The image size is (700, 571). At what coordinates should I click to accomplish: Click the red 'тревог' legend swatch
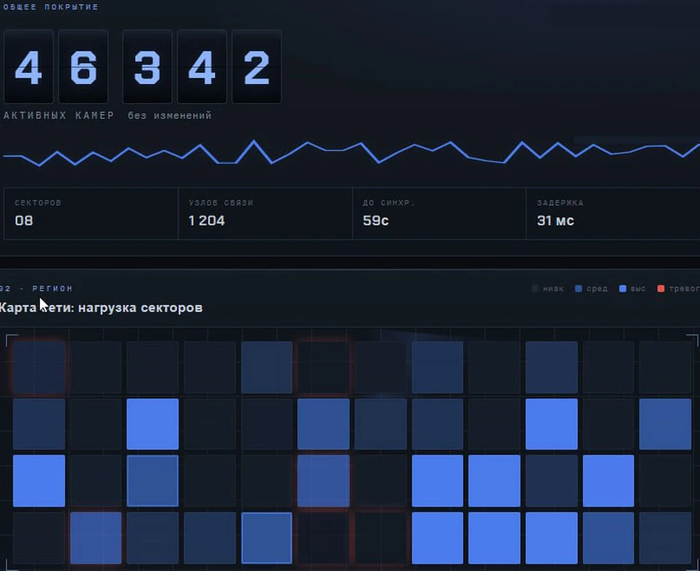(661, 288)
